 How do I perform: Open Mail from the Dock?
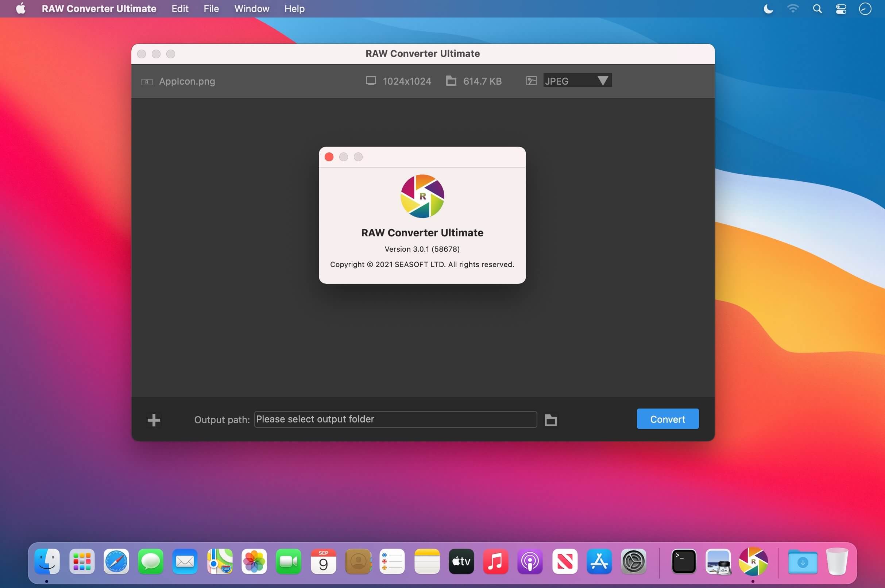185,561
